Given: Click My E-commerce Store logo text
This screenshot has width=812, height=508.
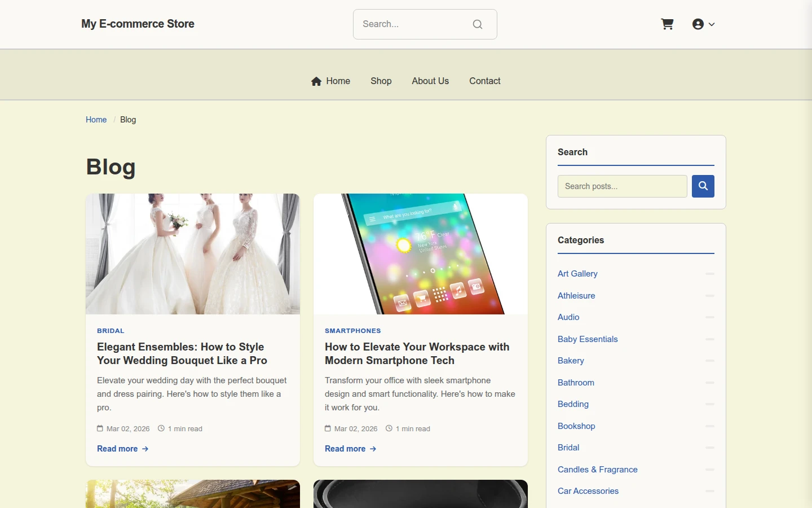Looking at the screenshot, I should pyautogui.click(x=138, y=24).
